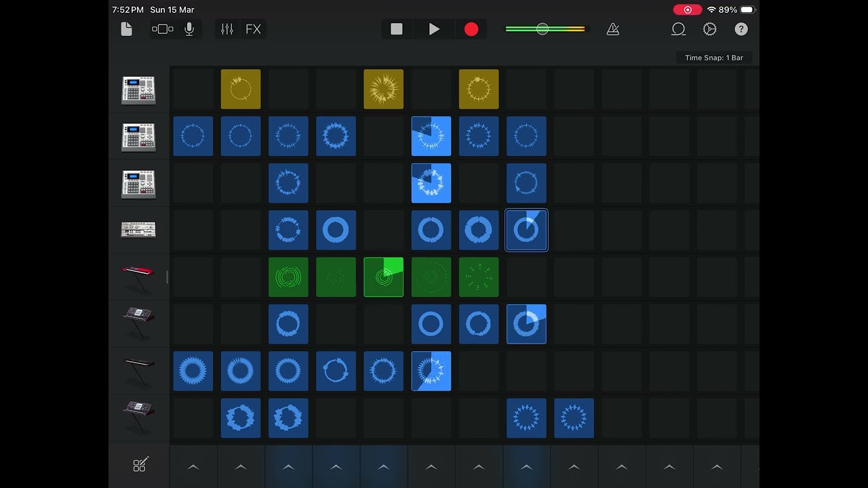Tap blue cell in second track, column one
868x488 pixels.
click(x=193, y=136)
